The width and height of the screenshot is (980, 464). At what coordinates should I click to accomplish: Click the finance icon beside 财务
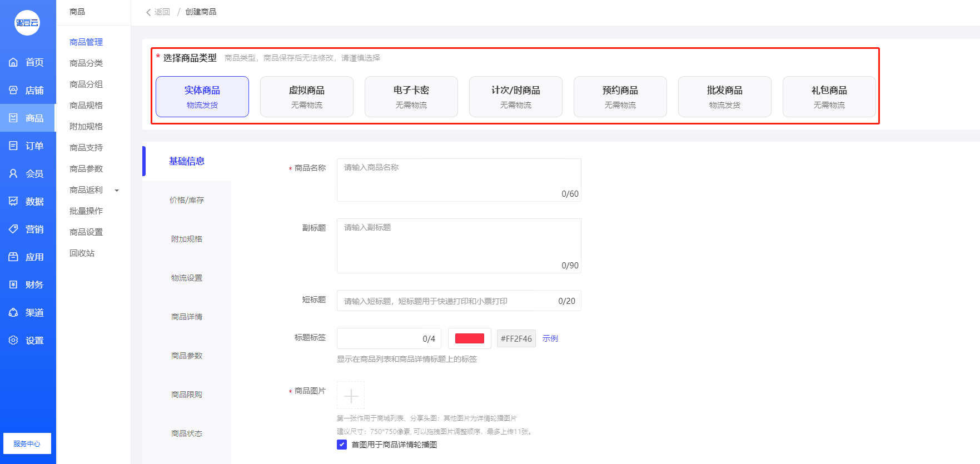pyautogui.click(x=13, y=285)
